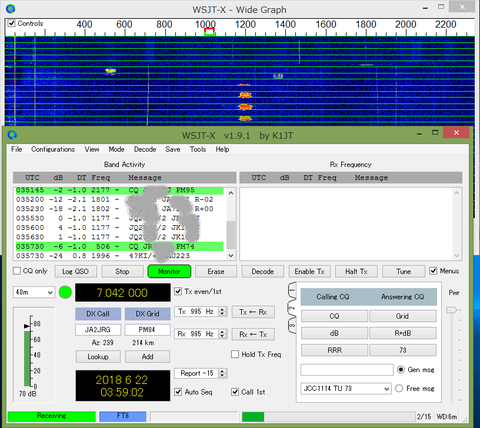Click the 73 message button
The height and width of the screenshot is (428, 480).
click(x=403, y=350)
